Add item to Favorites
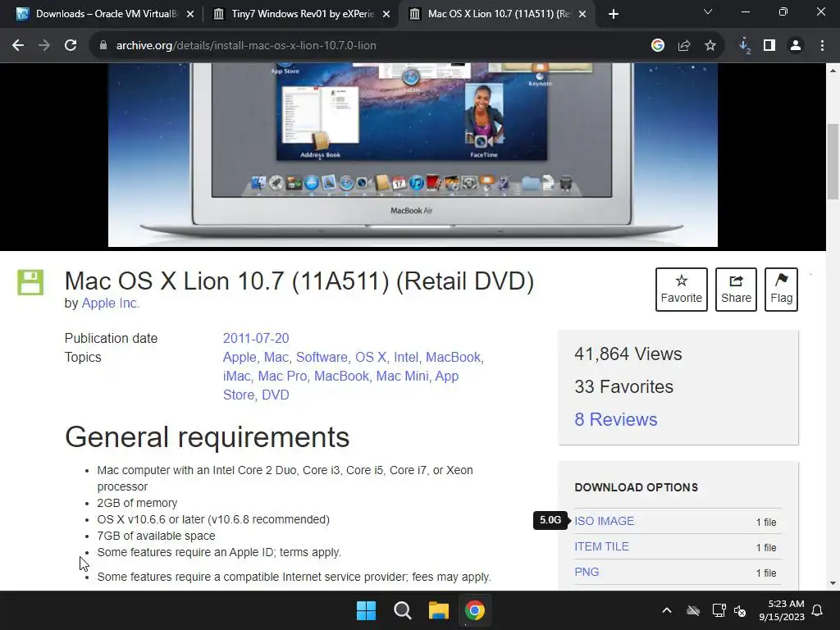 pos(682,290)
